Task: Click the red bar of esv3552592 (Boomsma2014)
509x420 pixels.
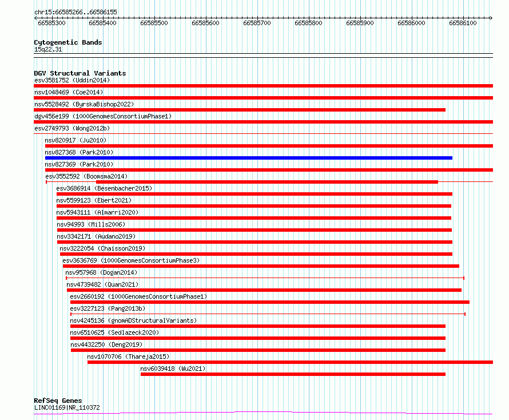Action: [x=267, y=182]
